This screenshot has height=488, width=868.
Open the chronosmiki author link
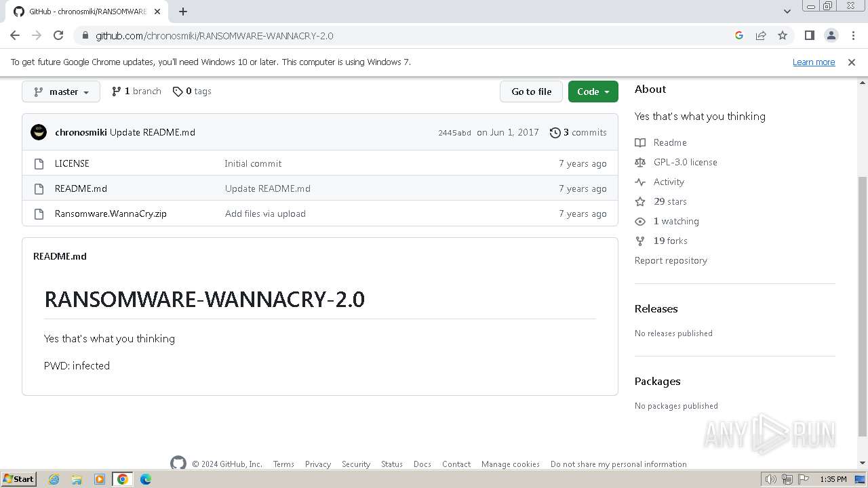pyautogui.click(x=81, y=132)
